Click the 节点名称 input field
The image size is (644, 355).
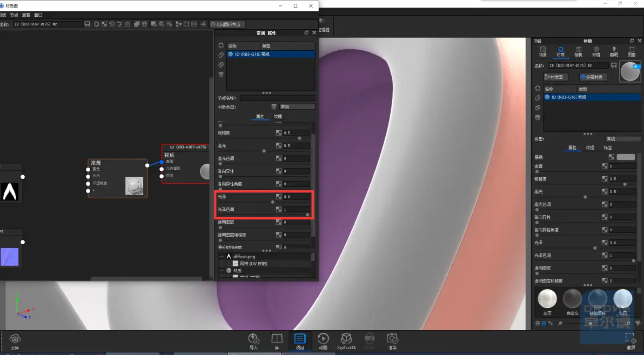278,98
